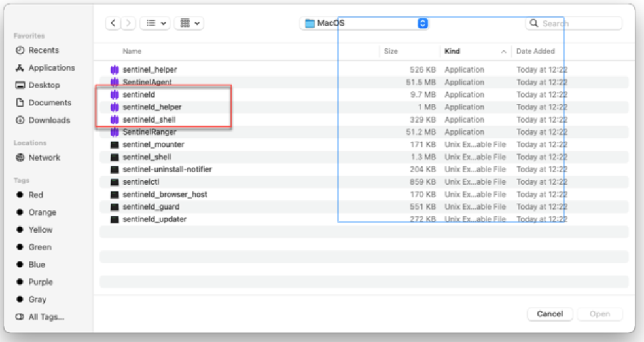Click the purple icon beside sentineld_shell
The height and width of the screenshot is (342, 644).
tap(115, 120)
